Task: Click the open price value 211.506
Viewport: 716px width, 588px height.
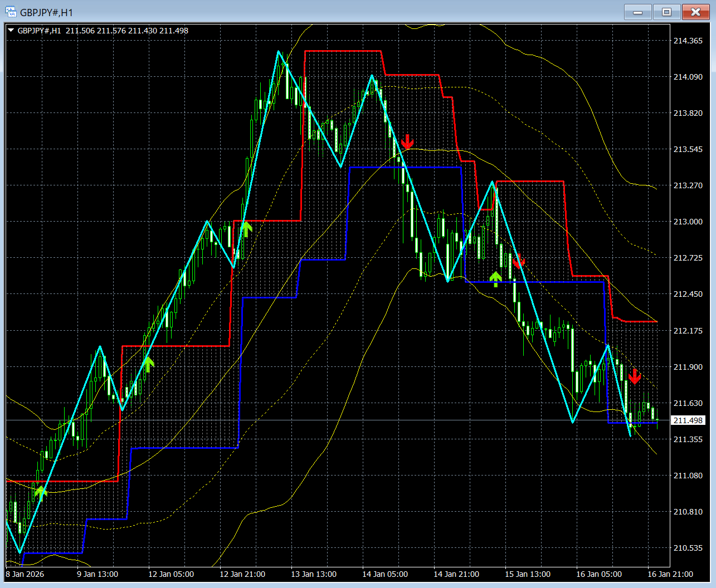Action: coord(80,31)
